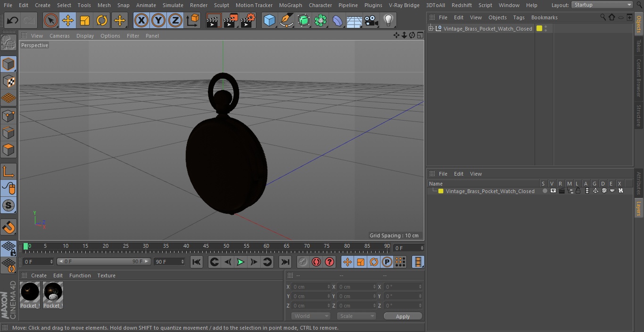Screen dimensions: 644x332
Task: Add a Bend deformer object
Action: click(338, 20)
